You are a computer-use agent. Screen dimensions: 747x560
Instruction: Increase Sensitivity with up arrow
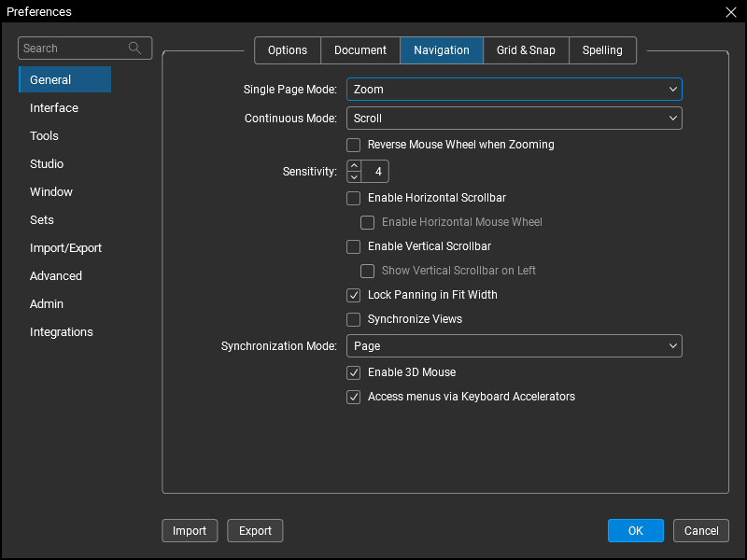tap(354, 166)
